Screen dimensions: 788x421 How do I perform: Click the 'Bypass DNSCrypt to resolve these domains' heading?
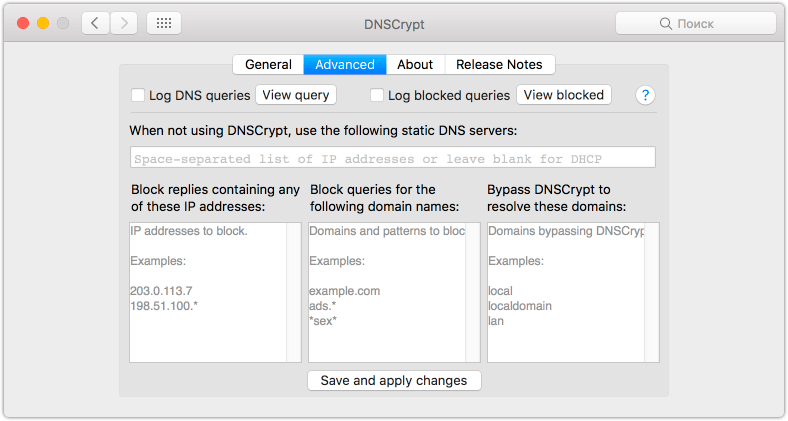[556, 198]
